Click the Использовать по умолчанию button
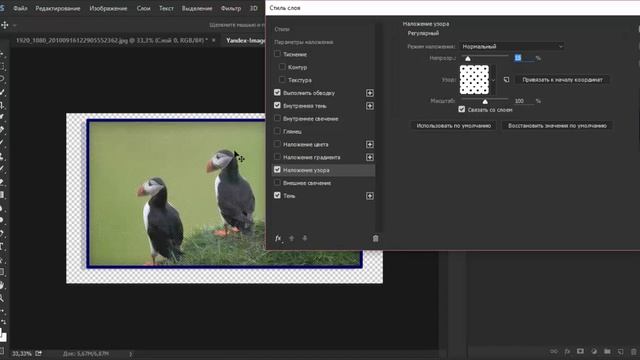640x360 pixels. (453, 126)
